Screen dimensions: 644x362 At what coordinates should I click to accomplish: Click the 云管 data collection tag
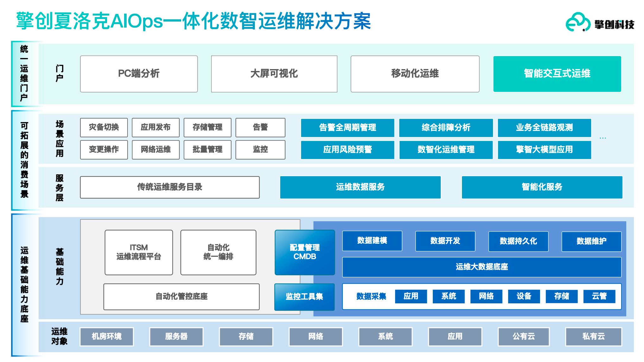coord(599,296)
